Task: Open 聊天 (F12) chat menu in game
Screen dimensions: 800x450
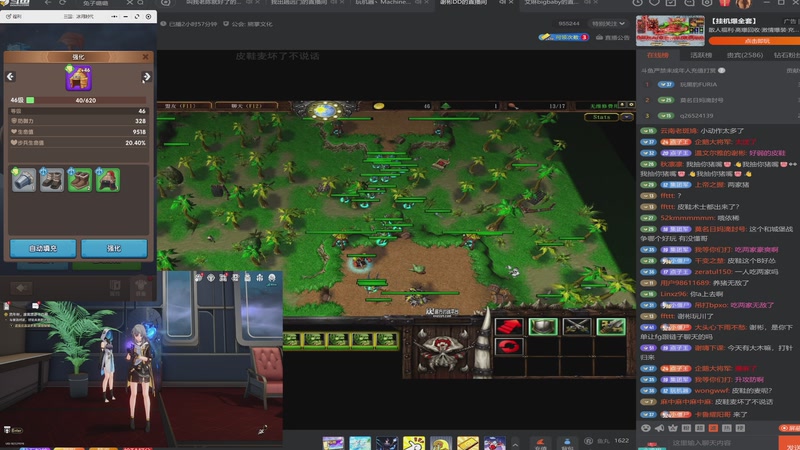Action: (x=246, y=106)
